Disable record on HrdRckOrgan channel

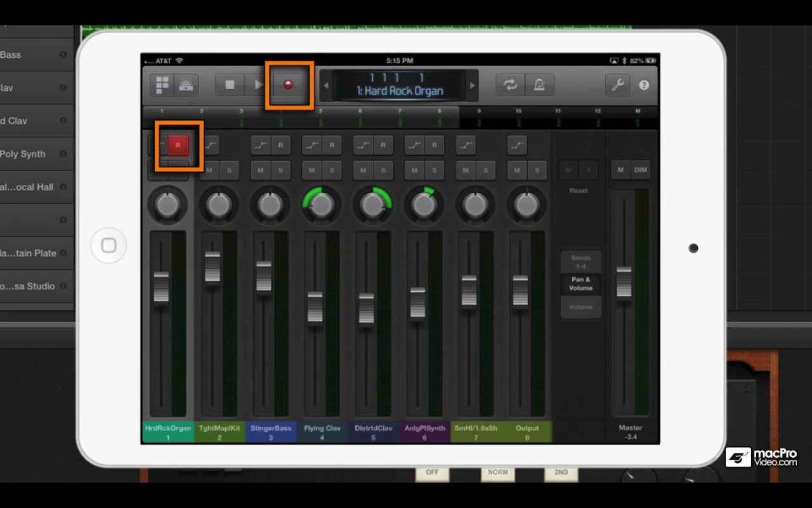pos(178,145)
